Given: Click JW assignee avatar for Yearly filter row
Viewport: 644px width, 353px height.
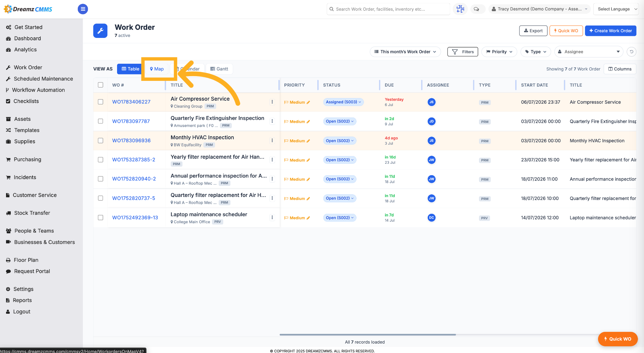Looking at the screenshot, I should click(431, 160).
